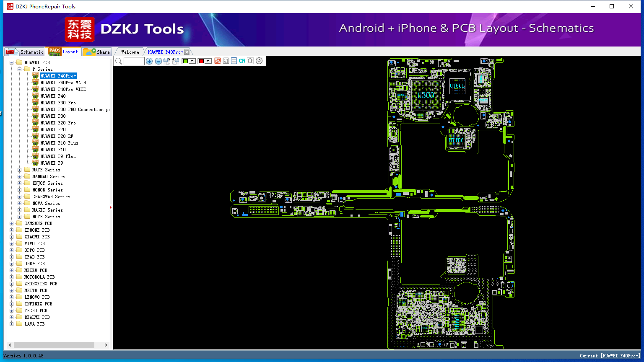
Task: Select the REALME PCB tree item
Action: click(37, 317)
